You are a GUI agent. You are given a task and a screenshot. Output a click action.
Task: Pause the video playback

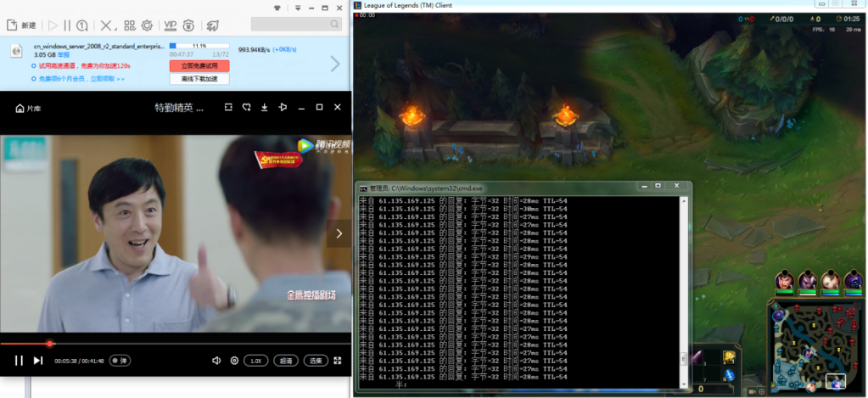(x=19, y=361)
